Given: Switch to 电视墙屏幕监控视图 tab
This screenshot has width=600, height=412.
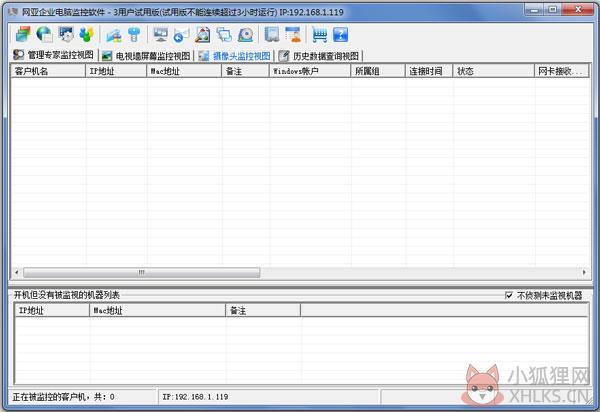Looking at the screenshot, I should (x=146, y=56).
